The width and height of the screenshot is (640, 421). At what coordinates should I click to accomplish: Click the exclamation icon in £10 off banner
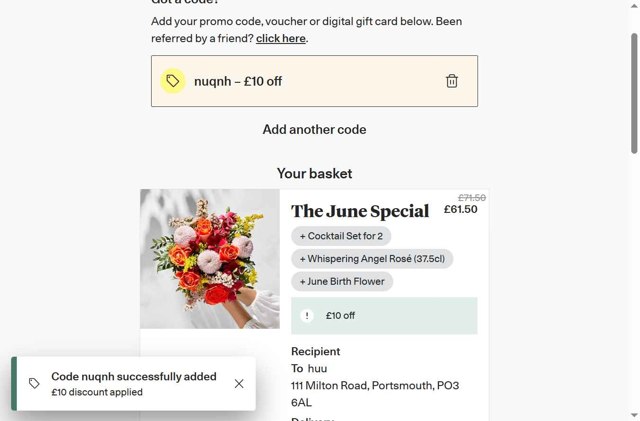coord(308,316)
